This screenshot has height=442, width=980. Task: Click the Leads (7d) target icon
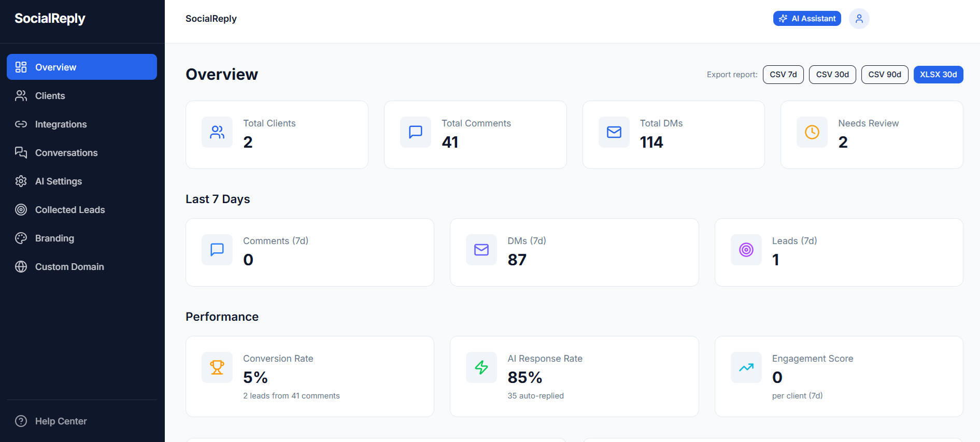pyautogui.click(x=746, y=250)
